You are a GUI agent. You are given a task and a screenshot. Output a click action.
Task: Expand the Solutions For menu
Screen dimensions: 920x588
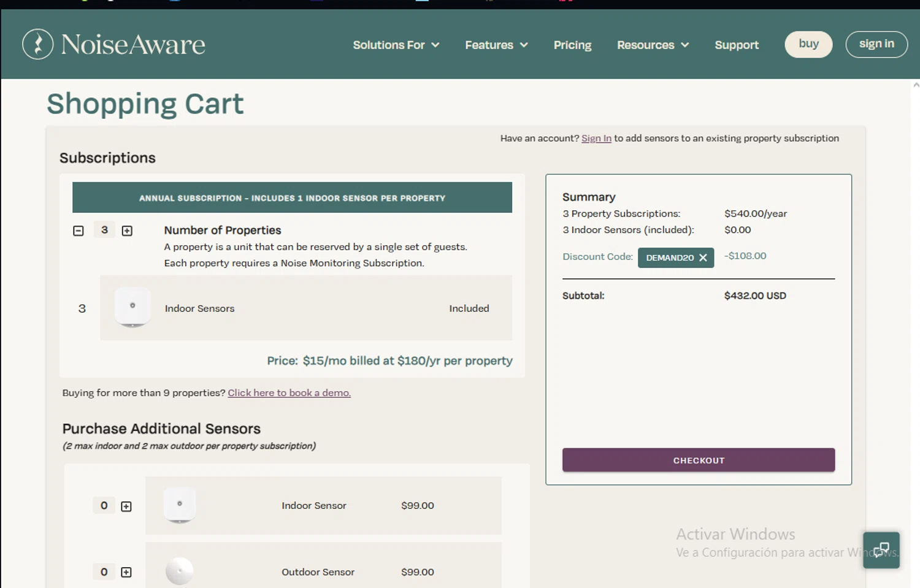[396, 45]
